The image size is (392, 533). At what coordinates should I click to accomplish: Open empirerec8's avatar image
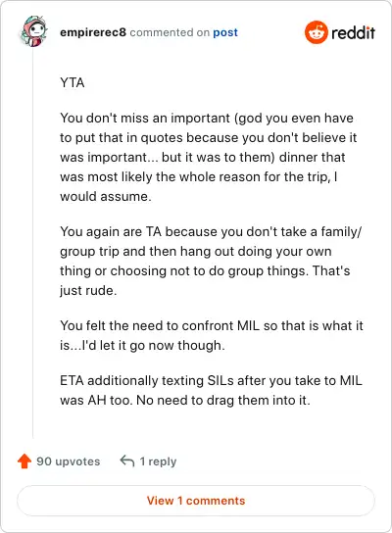coord(34,31)
